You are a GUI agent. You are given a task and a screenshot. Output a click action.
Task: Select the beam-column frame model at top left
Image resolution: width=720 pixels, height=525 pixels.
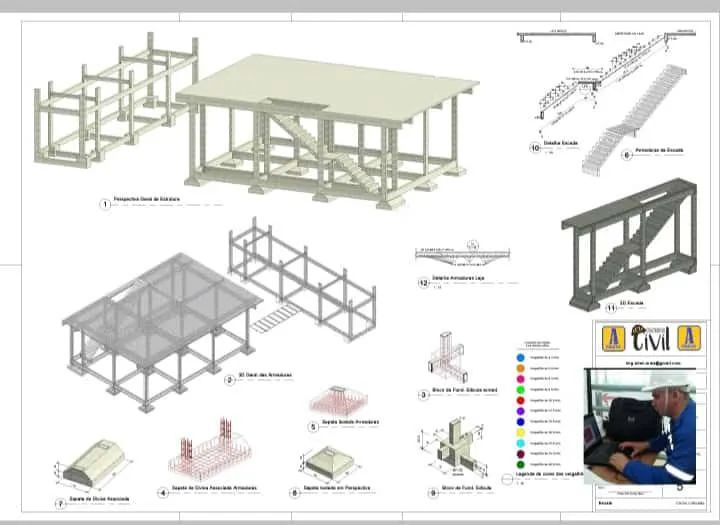(x=115, y=100)
